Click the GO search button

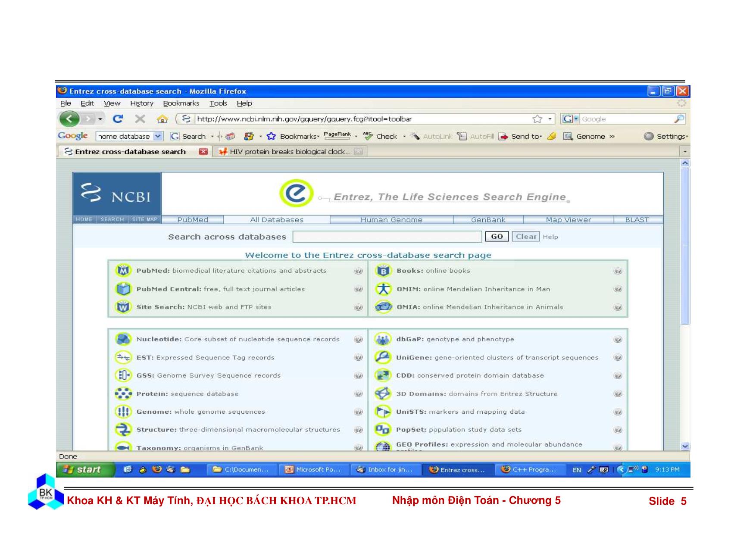[x=497, y=237]
